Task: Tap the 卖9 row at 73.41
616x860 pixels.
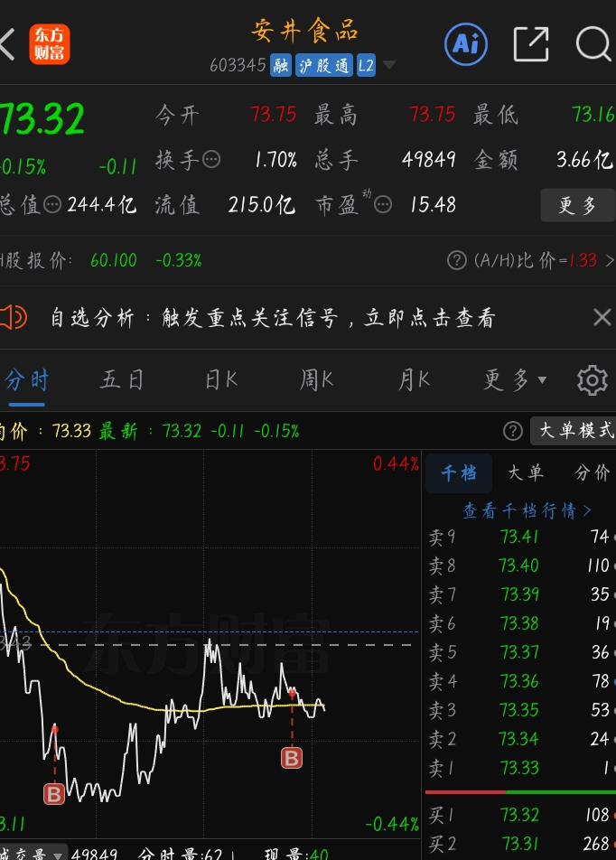Action: [520, 537]
